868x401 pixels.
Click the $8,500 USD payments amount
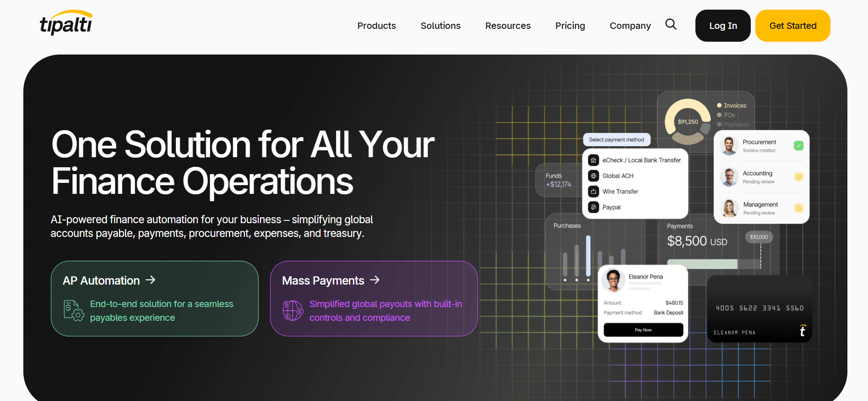(697, 241)
